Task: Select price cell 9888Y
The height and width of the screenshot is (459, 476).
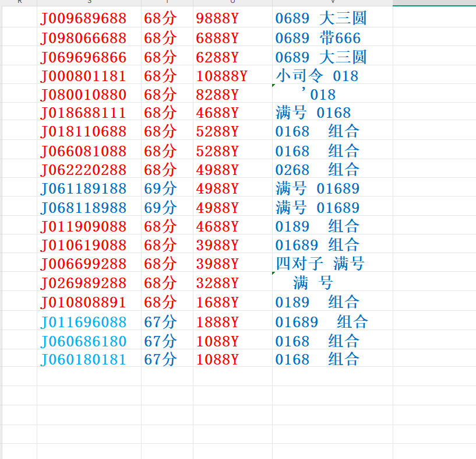Action: (x=233, y=17)
